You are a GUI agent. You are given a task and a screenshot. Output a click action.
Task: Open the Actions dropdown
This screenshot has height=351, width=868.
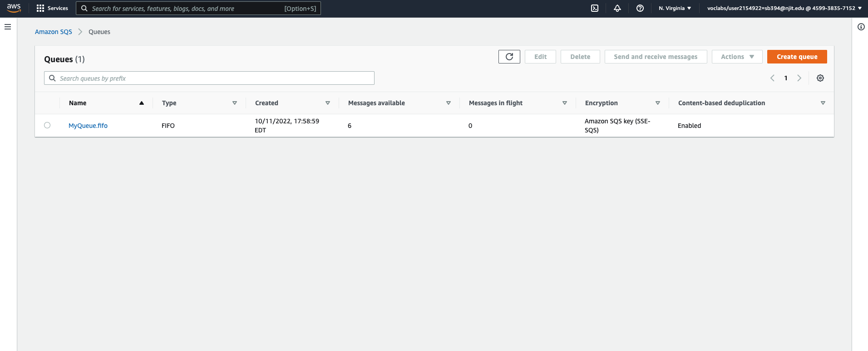pos(737,57)
